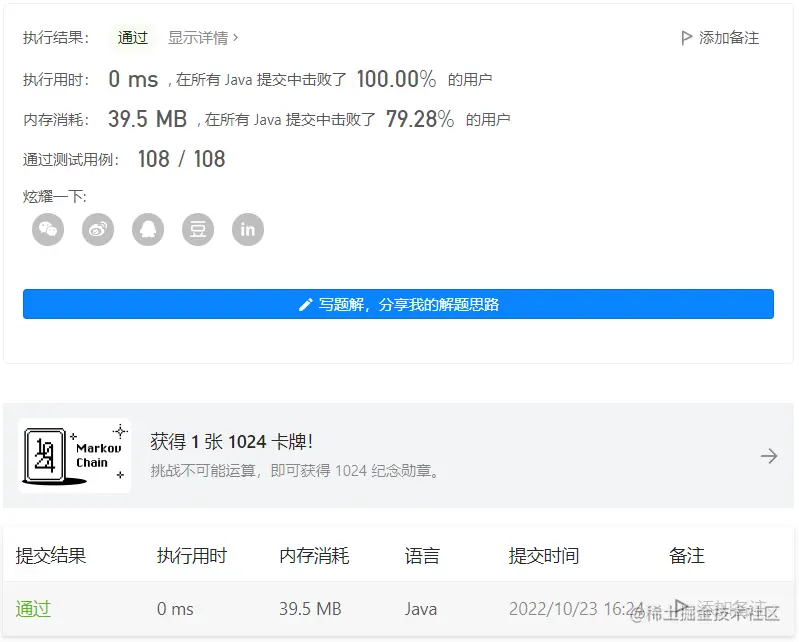Image resolution: width=799 pixels, height=642 pixels.
Task: Click the 2022/10/23 submission time cell
Action: click(576, 609)
